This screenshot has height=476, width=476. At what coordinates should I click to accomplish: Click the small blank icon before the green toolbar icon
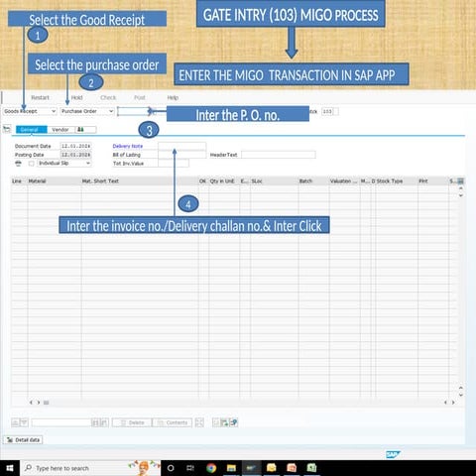pos(215,422)
